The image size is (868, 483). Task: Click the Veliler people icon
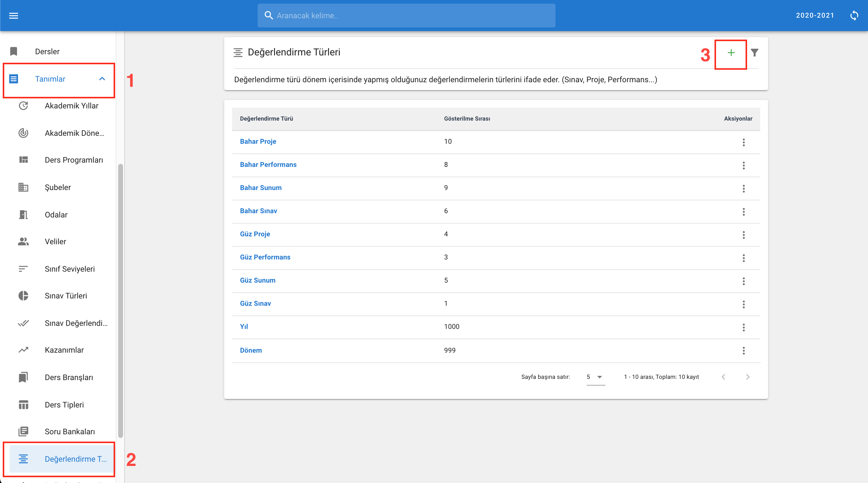[23, 241]
